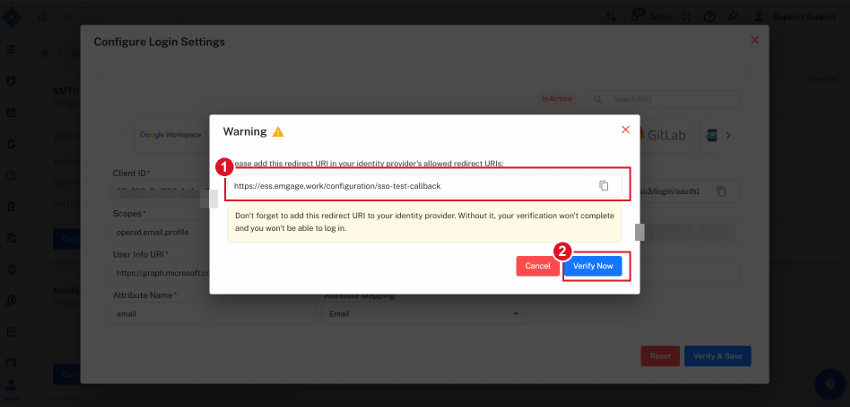Select the provider card right of GitLab
Screen dimensions: 850x407
click(711, 135)
